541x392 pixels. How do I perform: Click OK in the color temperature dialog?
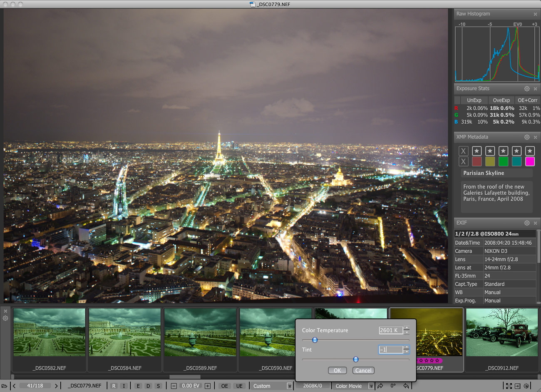[x=337, y=370]
